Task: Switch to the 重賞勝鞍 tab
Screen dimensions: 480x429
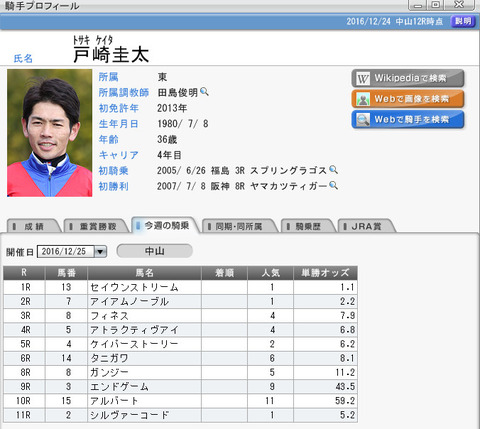Action: coord(97,226)
